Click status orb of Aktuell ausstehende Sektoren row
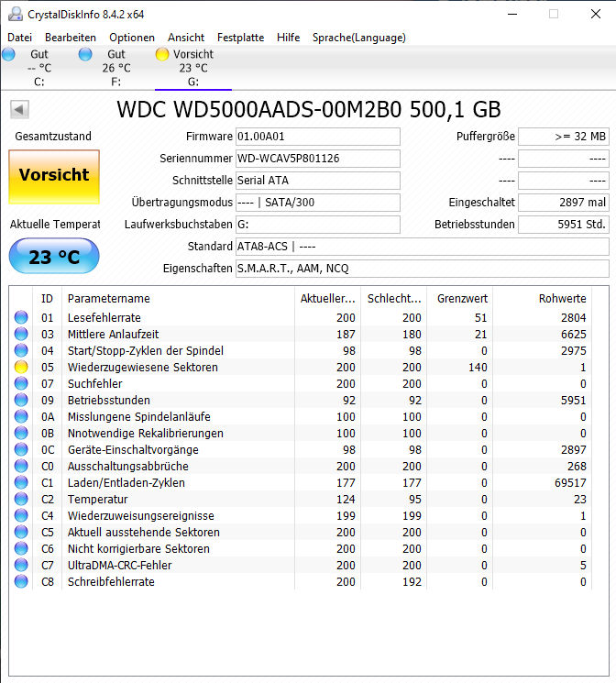 (x=21, y=533)
